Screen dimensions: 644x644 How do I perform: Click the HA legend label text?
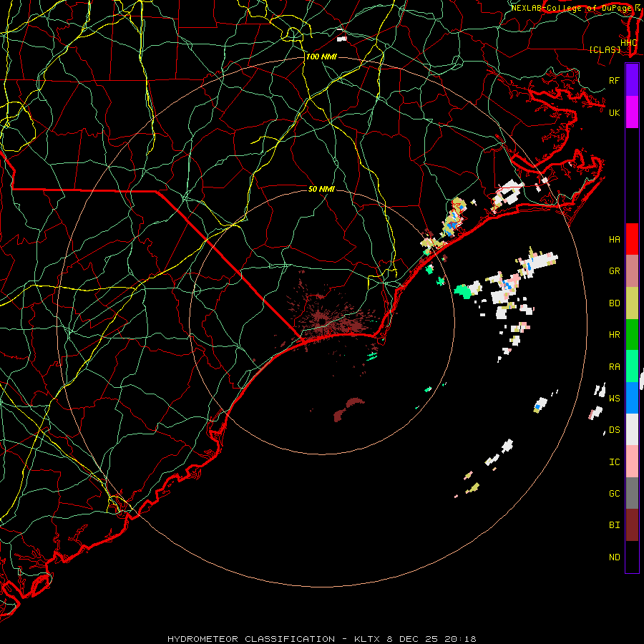(614, 239)
